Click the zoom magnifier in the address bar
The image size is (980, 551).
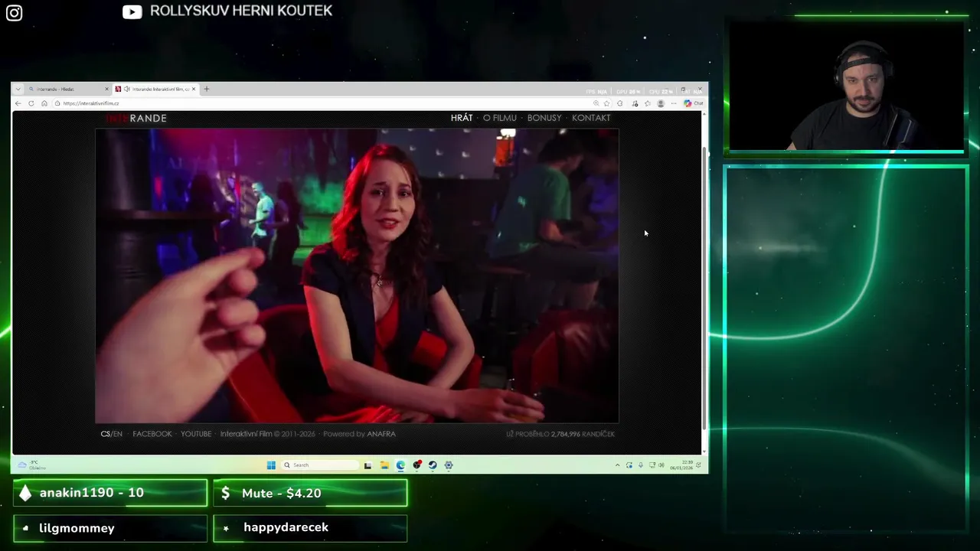596,103
